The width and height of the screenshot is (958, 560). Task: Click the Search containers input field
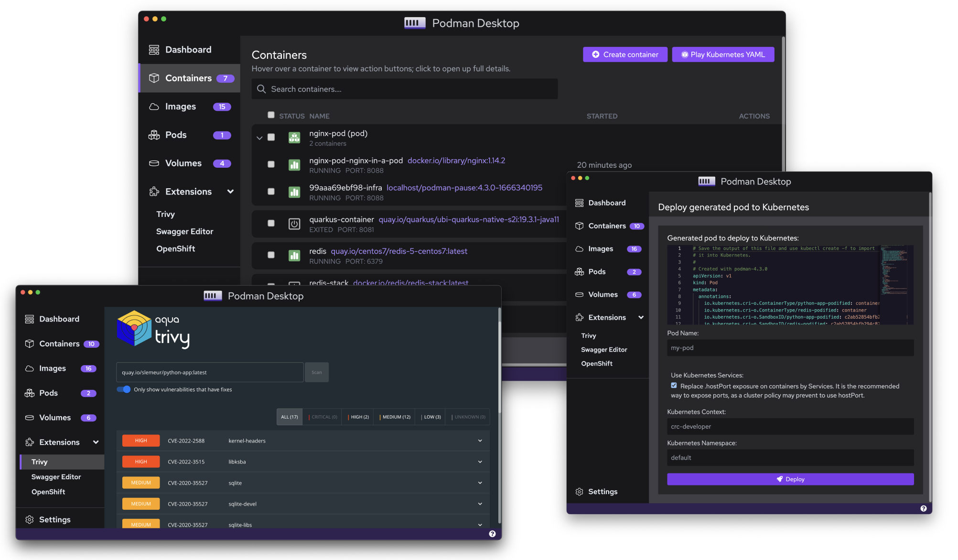[404, 89]
